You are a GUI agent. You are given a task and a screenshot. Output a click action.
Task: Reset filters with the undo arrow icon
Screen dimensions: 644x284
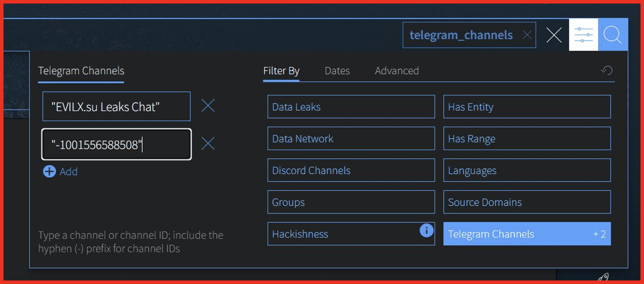click(607, 70)
